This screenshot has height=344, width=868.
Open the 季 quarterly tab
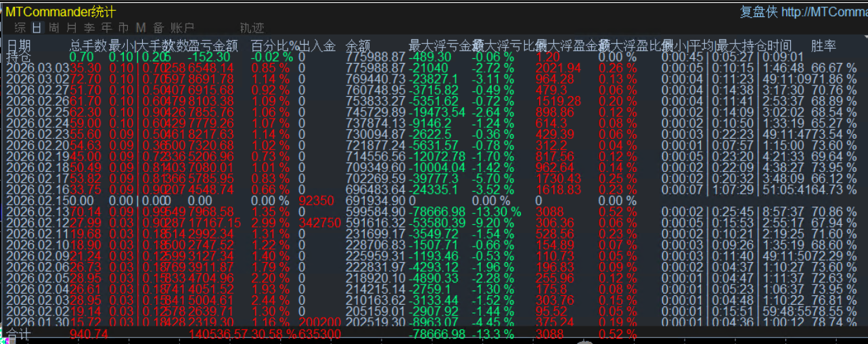pyautogui.click(x=89, y=28)
